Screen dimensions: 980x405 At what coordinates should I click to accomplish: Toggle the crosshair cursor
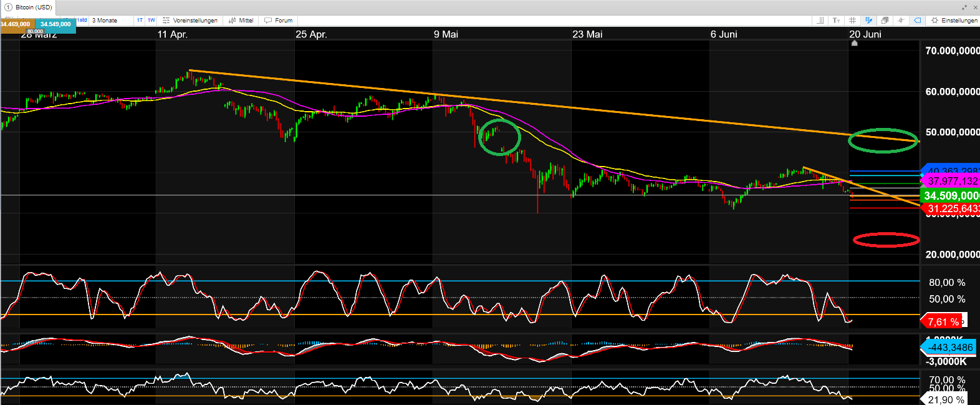[901, 21]
